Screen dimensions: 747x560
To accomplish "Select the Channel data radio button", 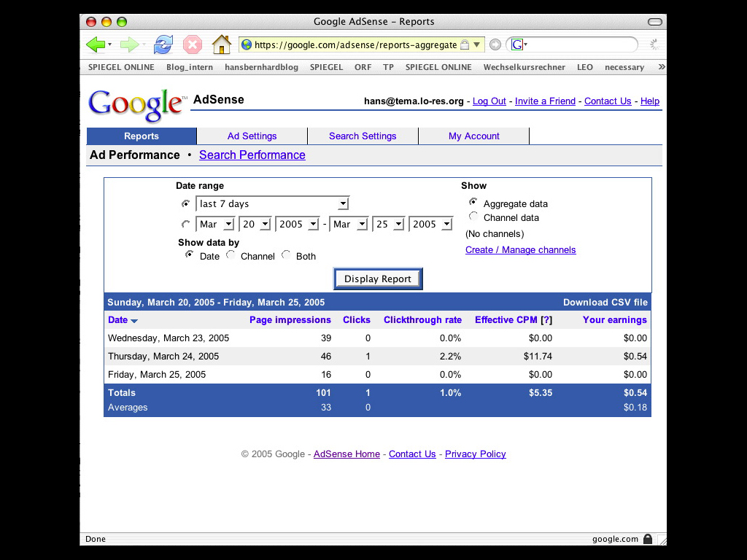I will coord(473,217).
